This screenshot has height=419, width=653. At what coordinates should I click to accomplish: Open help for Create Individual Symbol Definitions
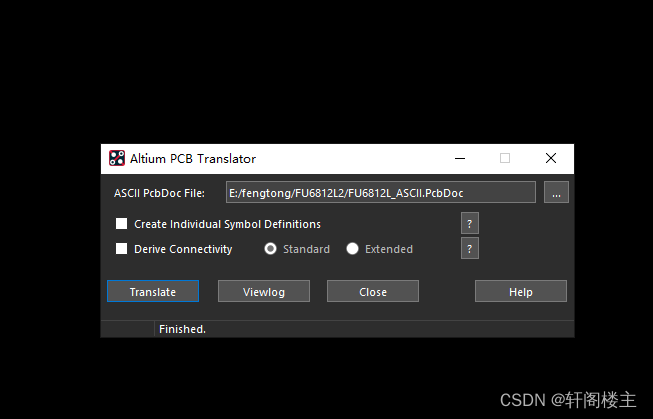click(469, 224)
